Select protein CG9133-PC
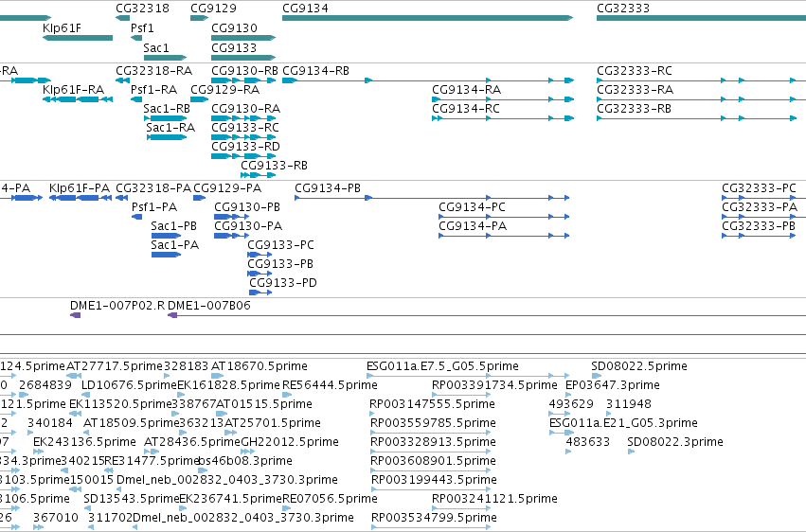 click(x=260, y=255)
